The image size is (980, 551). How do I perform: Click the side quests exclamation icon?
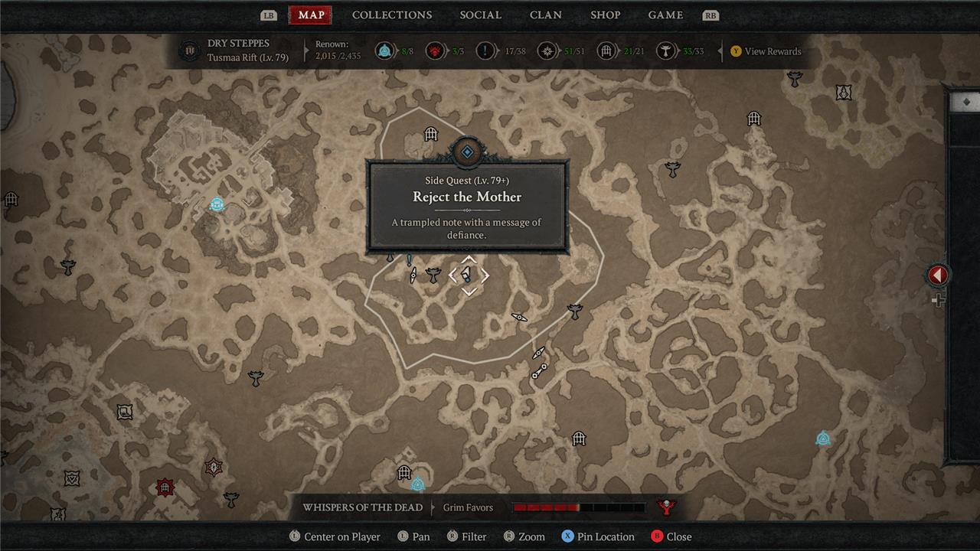(x=487, y=51)
